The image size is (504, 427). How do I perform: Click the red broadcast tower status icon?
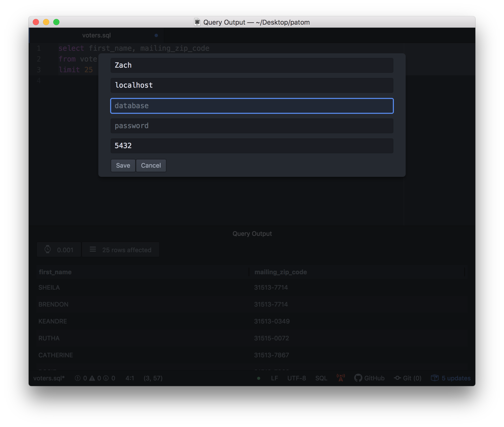click(341, 378)
